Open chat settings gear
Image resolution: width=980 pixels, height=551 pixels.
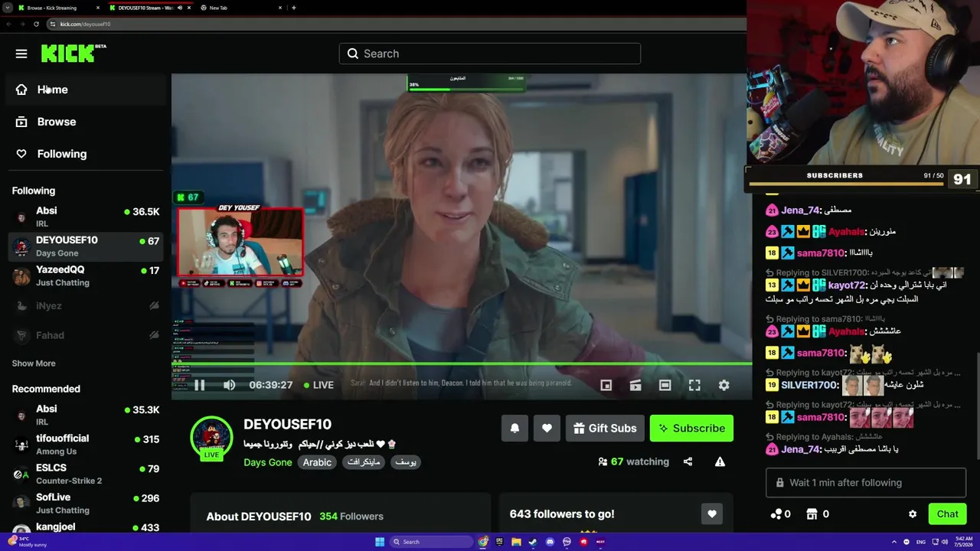pyautogui.click(x=913, y=514)
